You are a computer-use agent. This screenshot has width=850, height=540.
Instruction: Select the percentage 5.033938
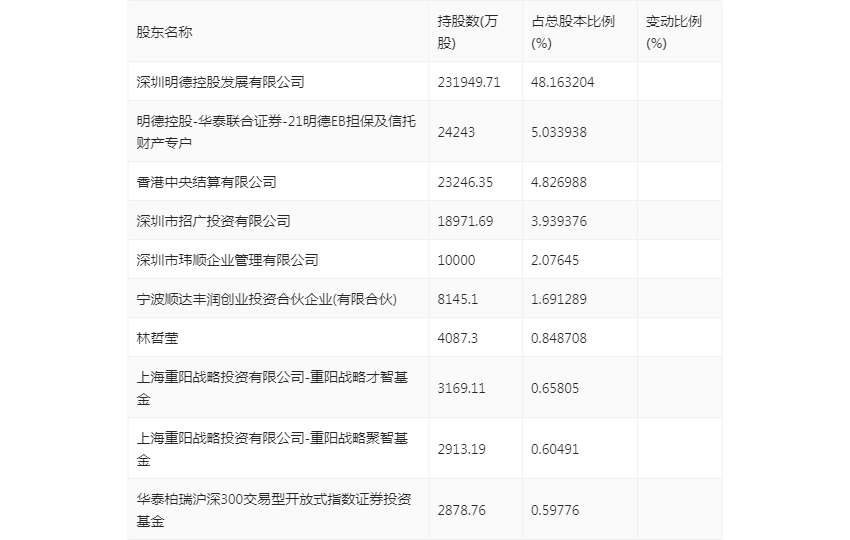click(x=559, y=132)
